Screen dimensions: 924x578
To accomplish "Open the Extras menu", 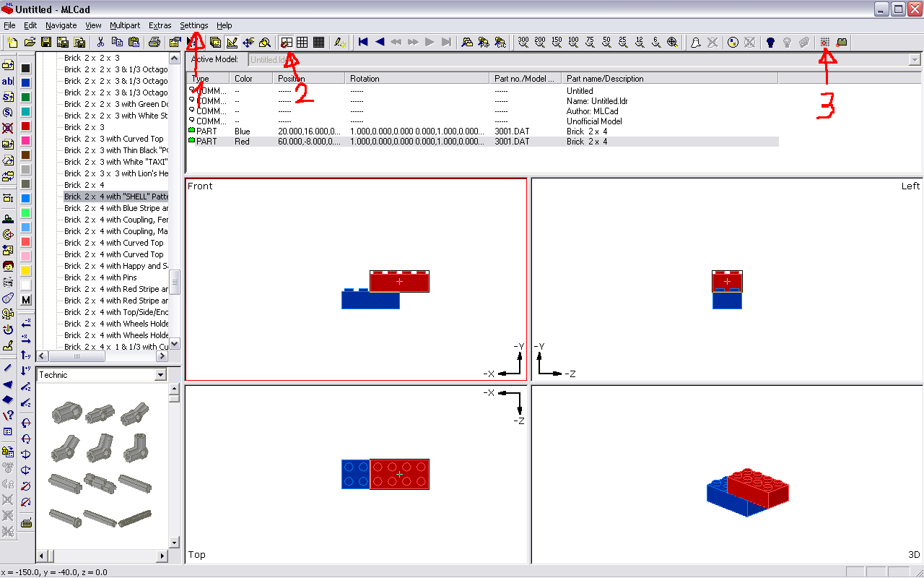I will pyautogui.click(x=160, y=25).
